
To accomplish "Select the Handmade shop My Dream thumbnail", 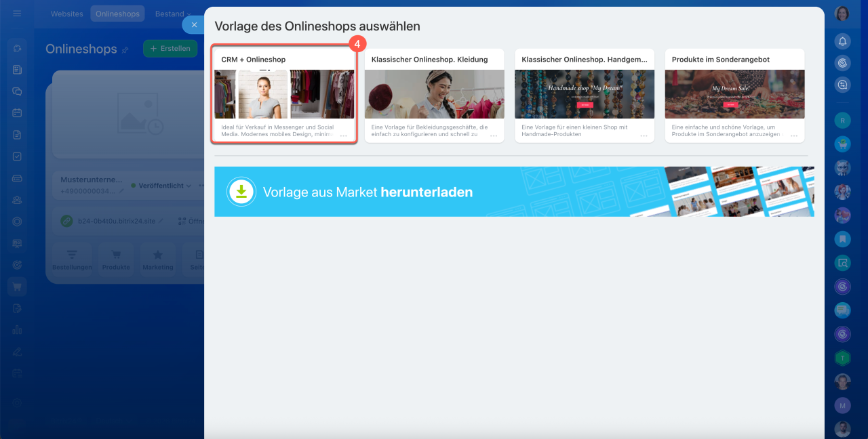I will pos(585,94).
